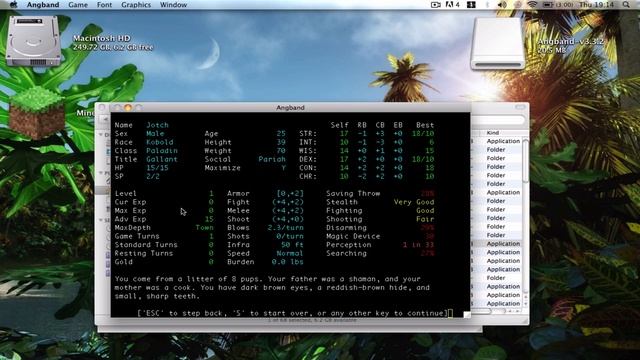The width and height of the screenshot is (640, 360).
Task: Open the Angband application menu
Action: point(43,5)
